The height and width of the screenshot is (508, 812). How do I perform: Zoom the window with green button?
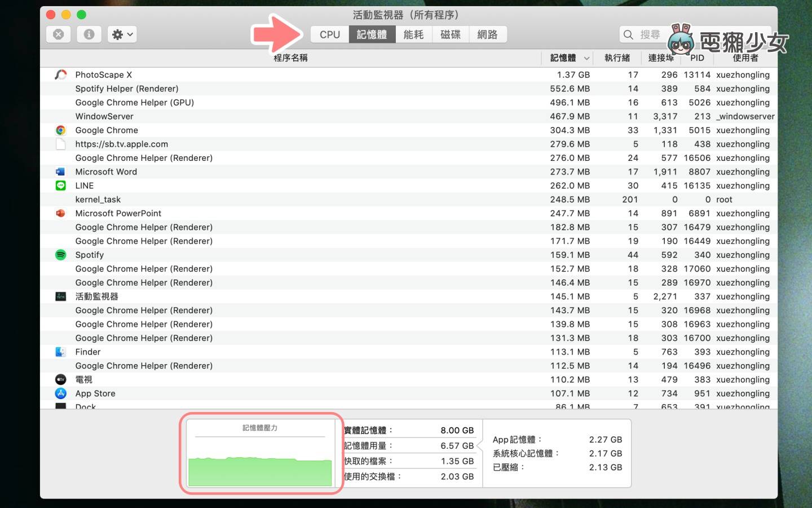click(81, 15)
